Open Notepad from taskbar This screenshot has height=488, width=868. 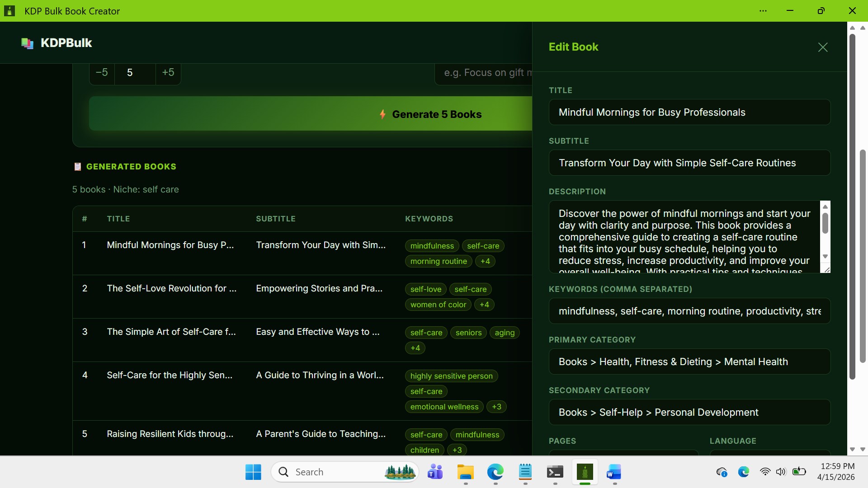[x=525, y=472]
